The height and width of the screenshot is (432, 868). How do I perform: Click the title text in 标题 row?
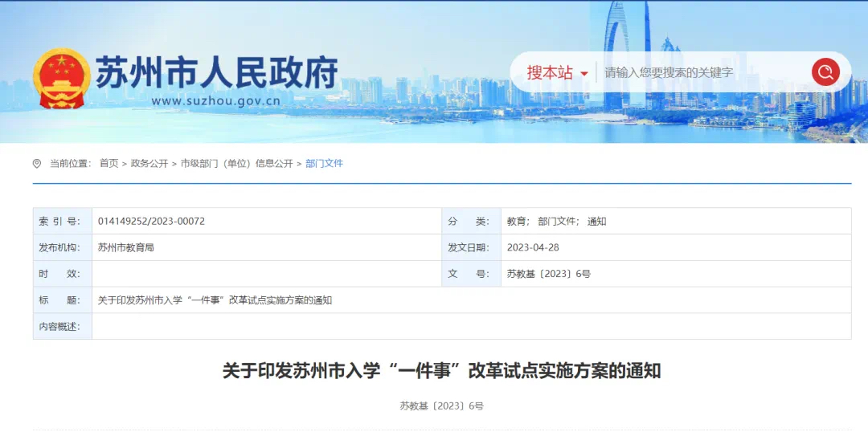pyautogui.click(x=215, y=300)
